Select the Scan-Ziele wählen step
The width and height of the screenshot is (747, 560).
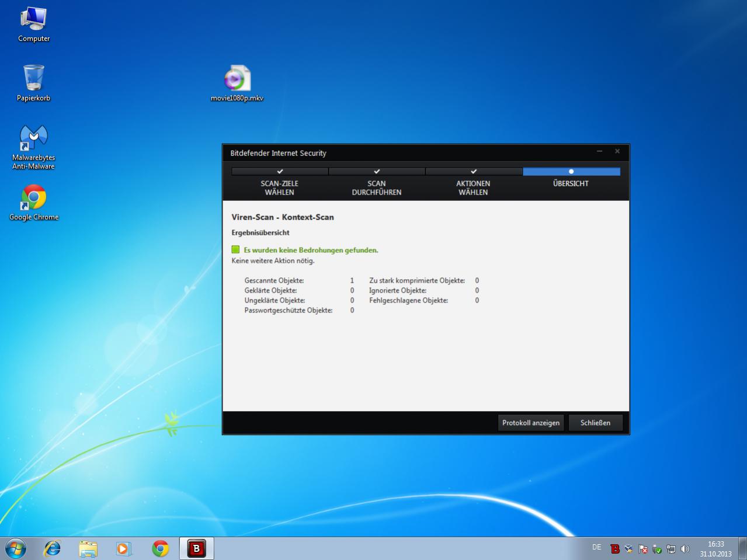click(279, 183)
